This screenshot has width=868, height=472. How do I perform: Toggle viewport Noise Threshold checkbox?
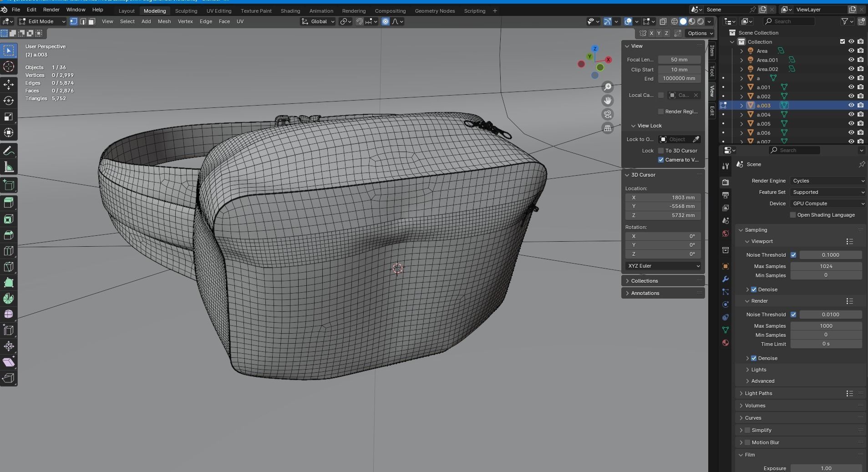793,255
